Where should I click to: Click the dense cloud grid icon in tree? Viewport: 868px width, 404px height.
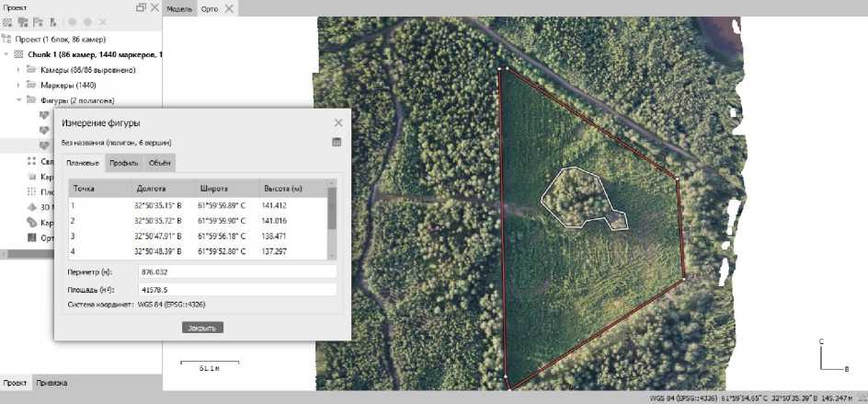pyautogui.click(x=31, y=191)
